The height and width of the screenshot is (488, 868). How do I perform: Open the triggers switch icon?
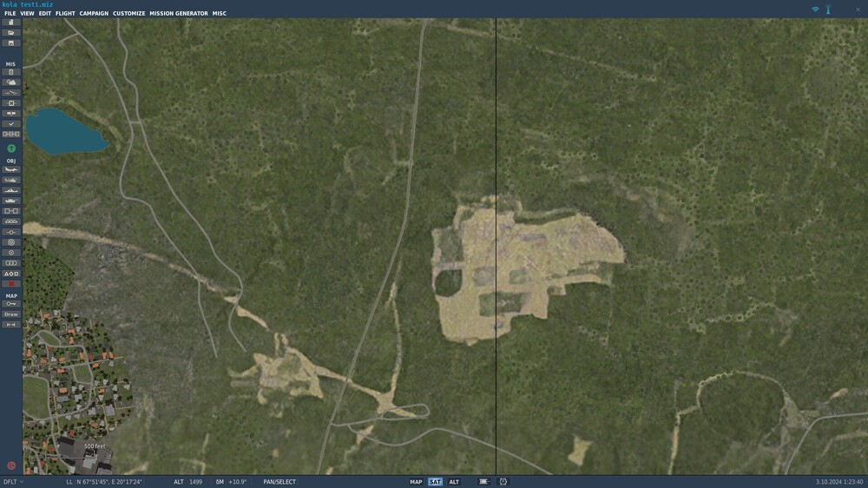[x=11, y=93]
